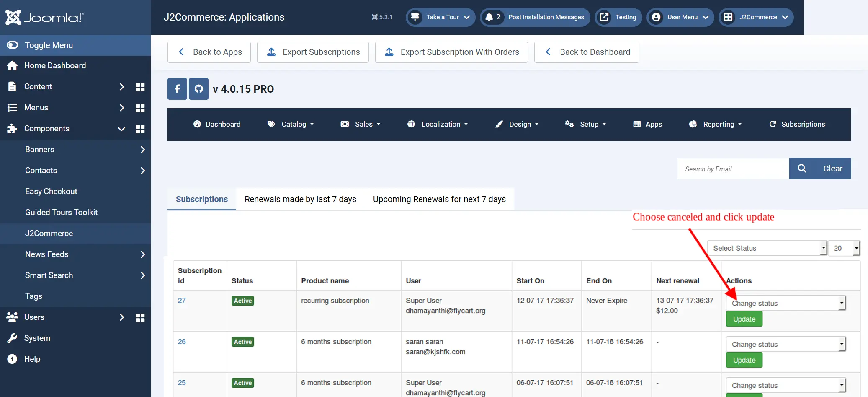Screen dimensions: 868x397
Task: Open the Catalog menu
Action: (x=291, y=124)
